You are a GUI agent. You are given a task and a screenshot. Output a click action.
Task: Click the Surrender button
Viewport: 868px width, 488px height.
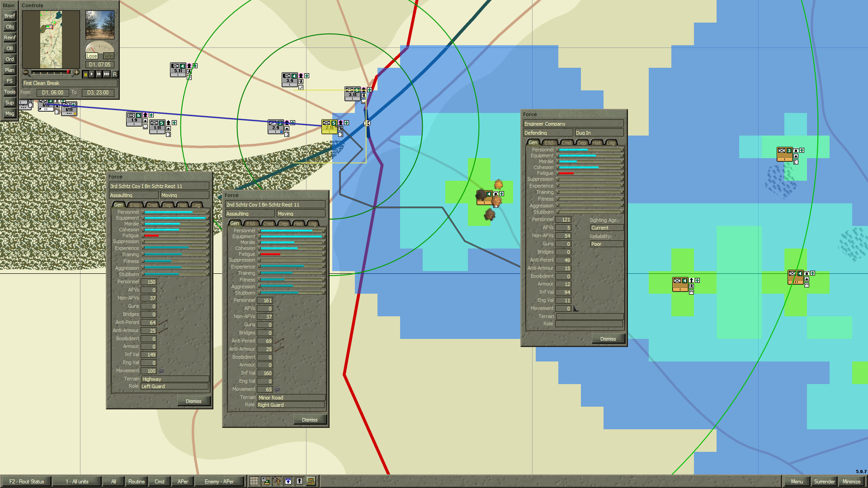(825, 482)
